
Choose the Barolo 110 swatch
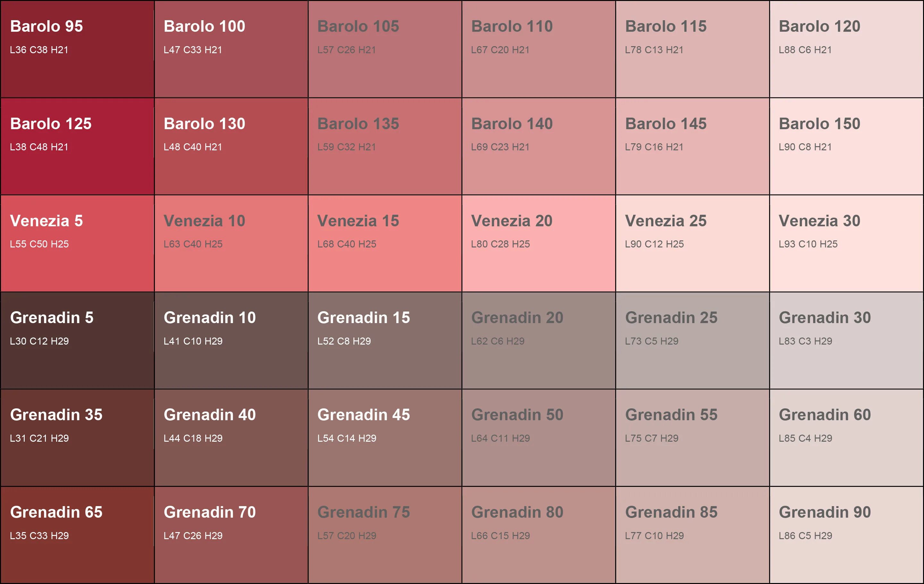tap(539, 49)
